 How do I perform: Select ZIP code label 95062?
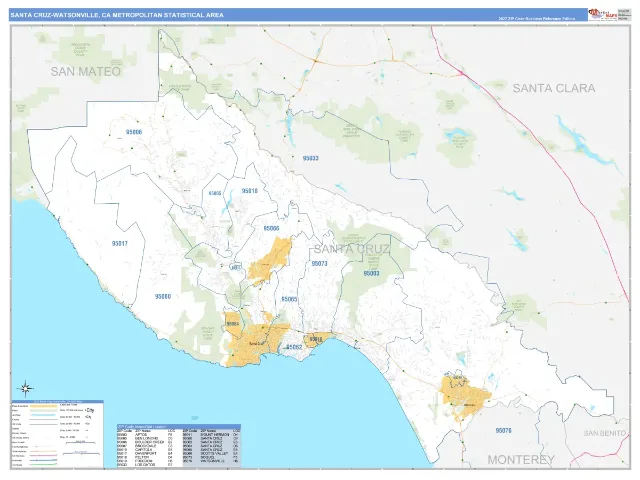tap(294, 347)
